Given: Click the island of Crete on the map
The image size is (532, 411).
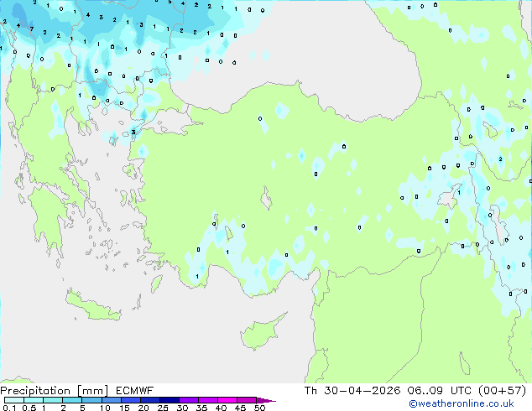Looking at the screenshot, I should tap(93, 305).
